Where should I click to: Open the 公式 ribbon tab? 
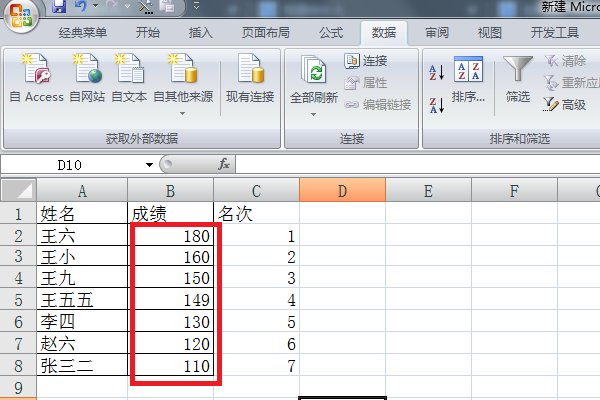(x=331, y=33)
